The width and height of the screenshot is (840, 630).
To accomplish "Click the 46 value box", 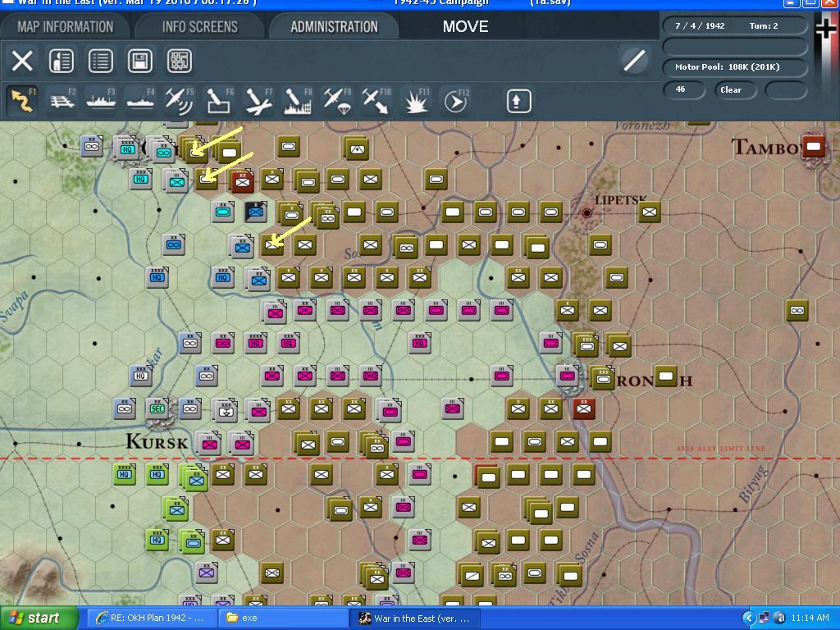I will 684,90.
